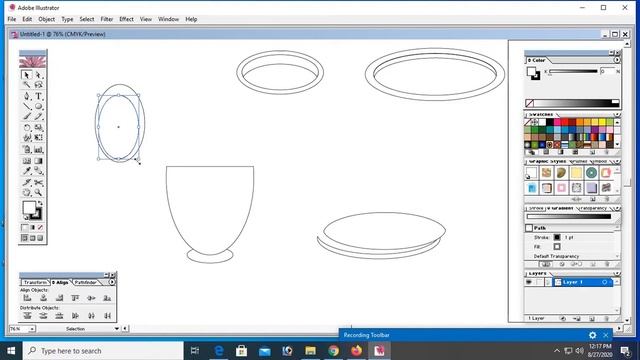Select the Eyedropper tool
The image size is (640, 360).
[x=27, y=171]
